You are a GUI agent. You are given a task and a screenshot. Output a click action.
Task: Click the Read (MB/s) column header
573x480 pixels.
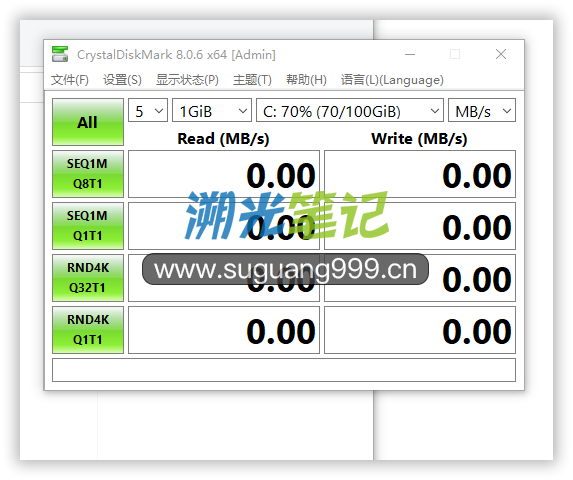(x=223, y=139)
